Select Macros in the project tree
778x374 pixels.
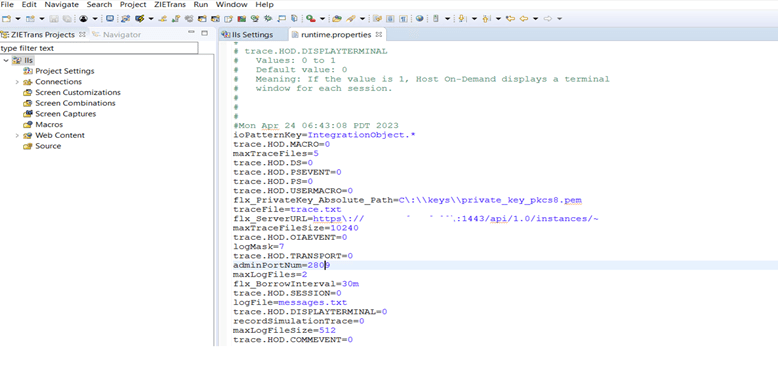point(49,125)
